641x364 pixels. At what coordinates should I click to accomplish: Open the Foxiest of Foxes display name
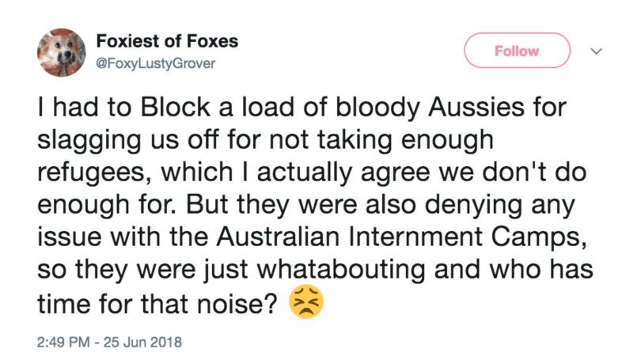tap(165, 41)
